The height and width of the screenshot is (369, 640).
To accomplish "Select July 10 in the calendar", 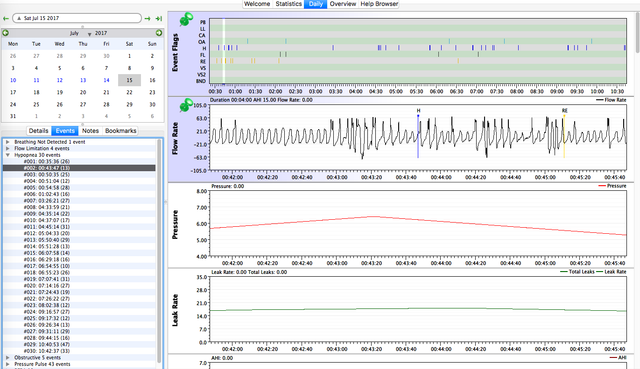I will coord(13,80).
